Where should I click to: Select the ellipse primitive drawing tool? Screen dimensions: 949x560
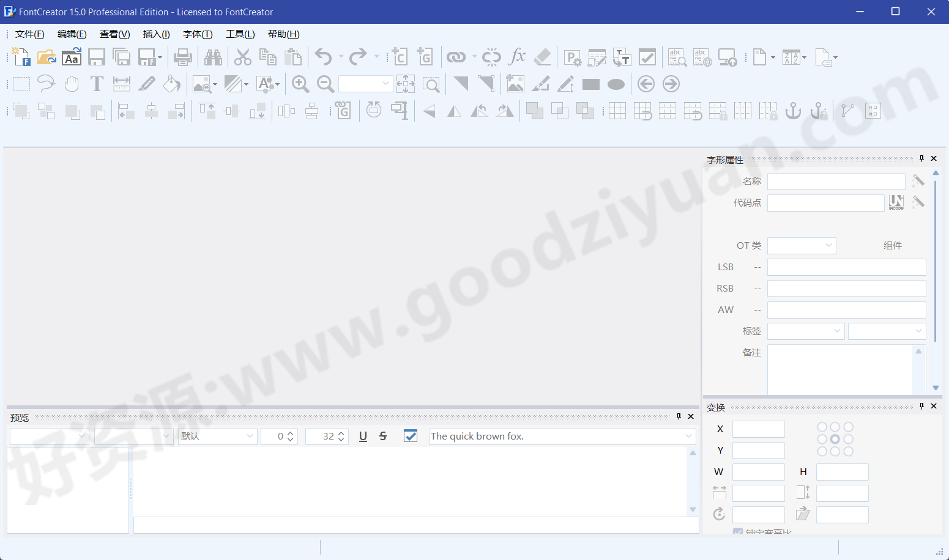click(x=616, y=83)
